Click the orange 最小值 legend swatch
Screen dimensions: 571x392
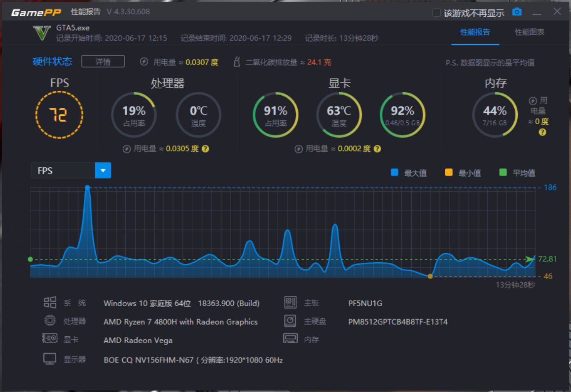point(449,172)
